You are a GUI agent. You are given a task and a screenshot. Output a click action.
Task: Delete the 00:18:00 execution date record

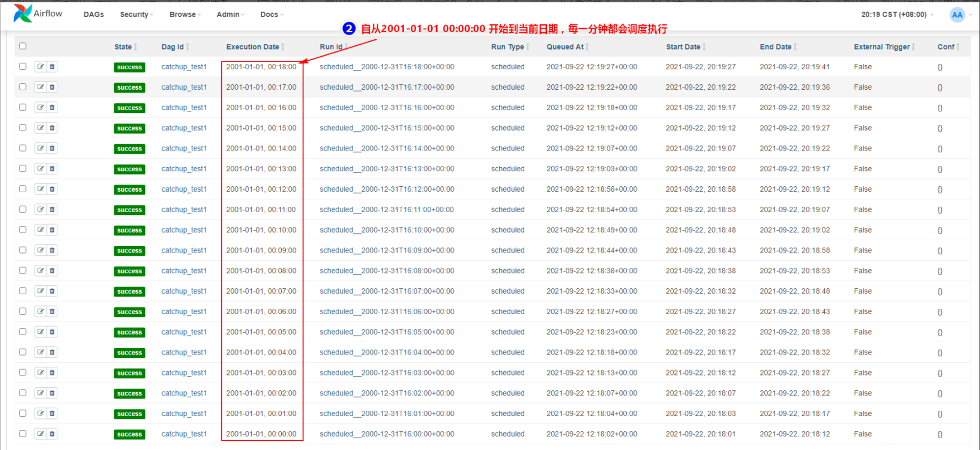click(x=52, y=66)
